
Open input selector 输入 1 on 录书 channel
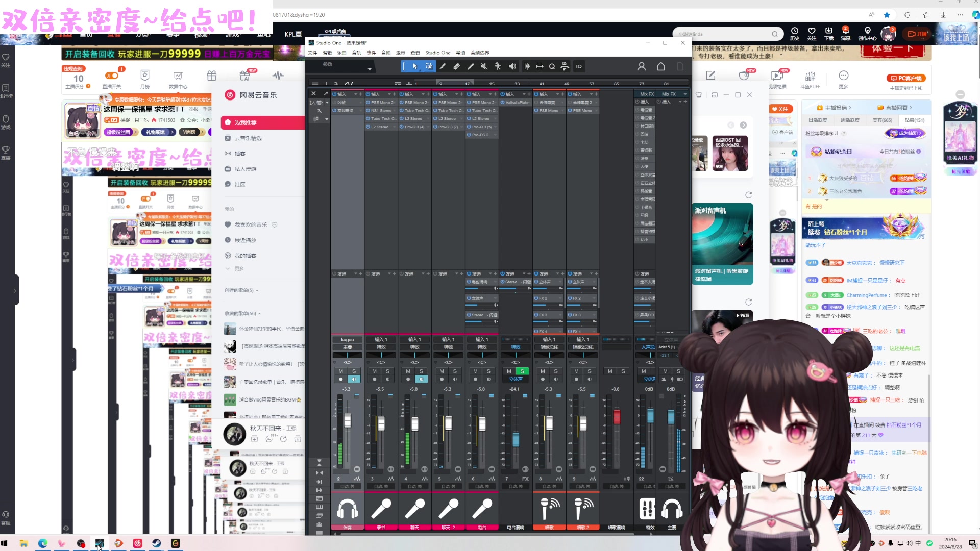point(381,339)
